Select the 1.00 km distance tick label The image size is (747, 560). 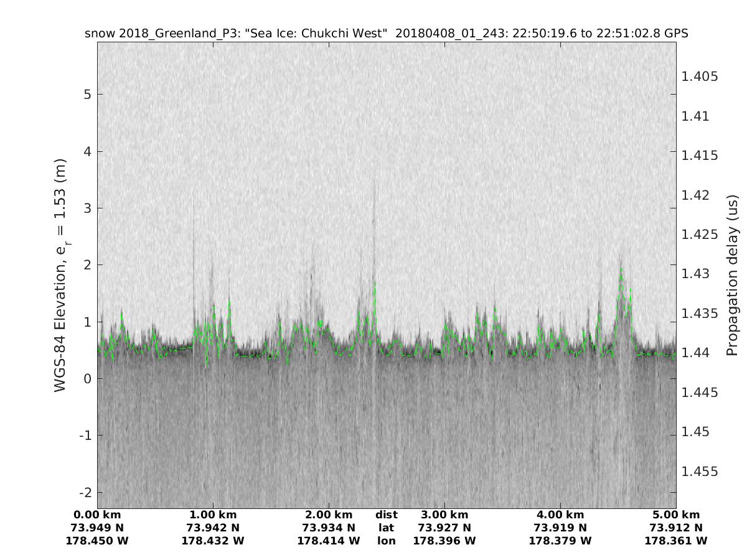[x=213, y=515]
